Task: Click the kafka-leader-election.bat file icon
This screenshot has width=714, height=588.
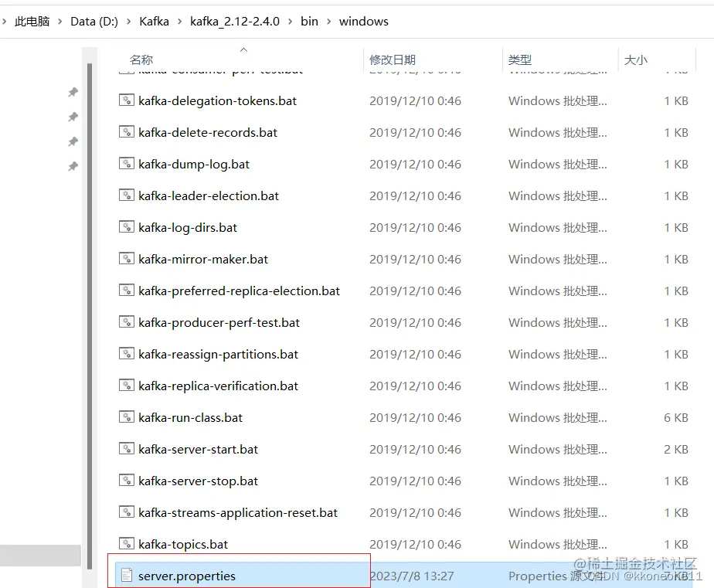Action: (x=127, y=195)
